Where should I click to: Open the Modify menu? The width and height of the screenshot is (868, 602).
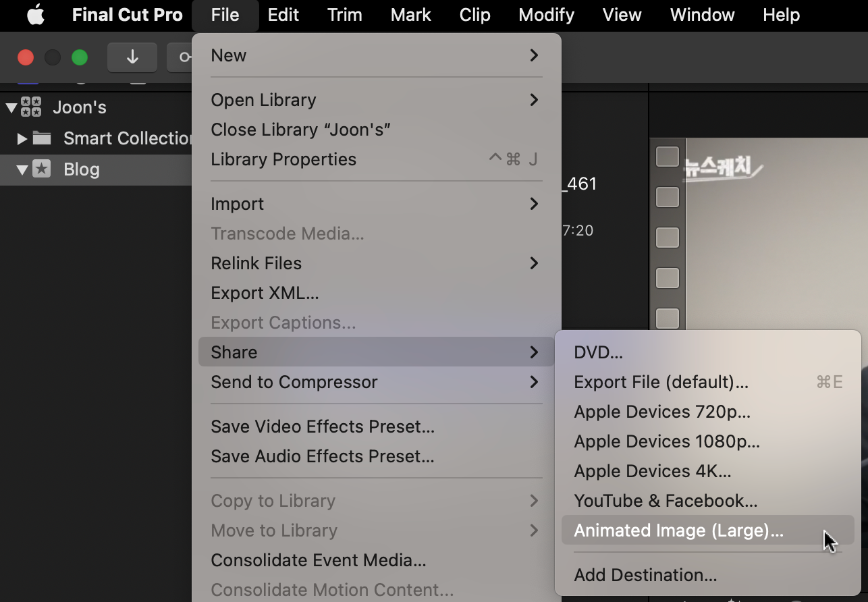(546, 15)
